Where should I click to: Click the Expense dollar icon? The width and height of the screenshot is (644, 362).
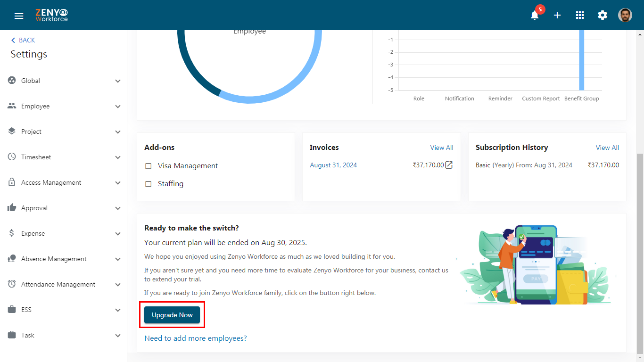pyautogui.click(x=12, y=233)
